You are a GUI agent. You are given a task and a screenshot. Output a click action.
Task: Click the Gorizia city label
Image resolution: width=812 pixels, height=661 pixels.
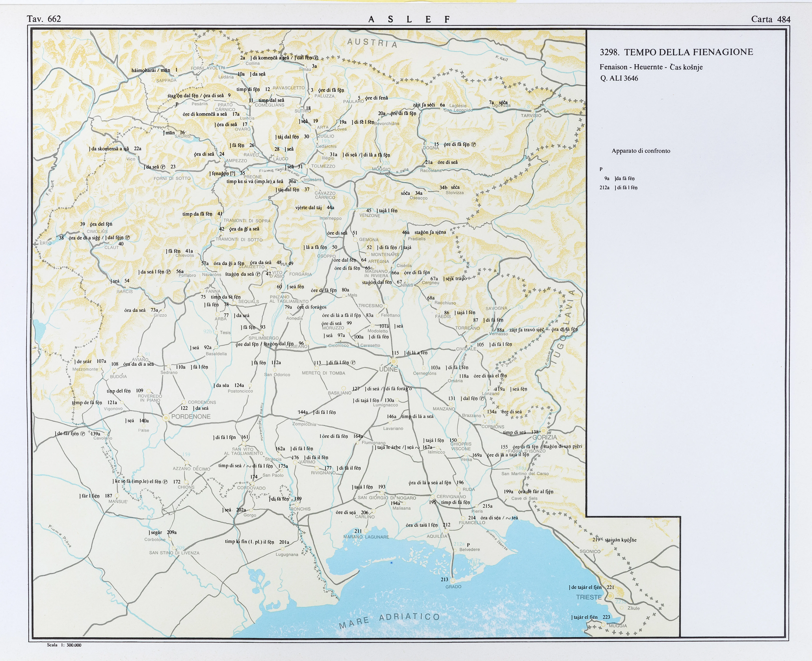544,438
